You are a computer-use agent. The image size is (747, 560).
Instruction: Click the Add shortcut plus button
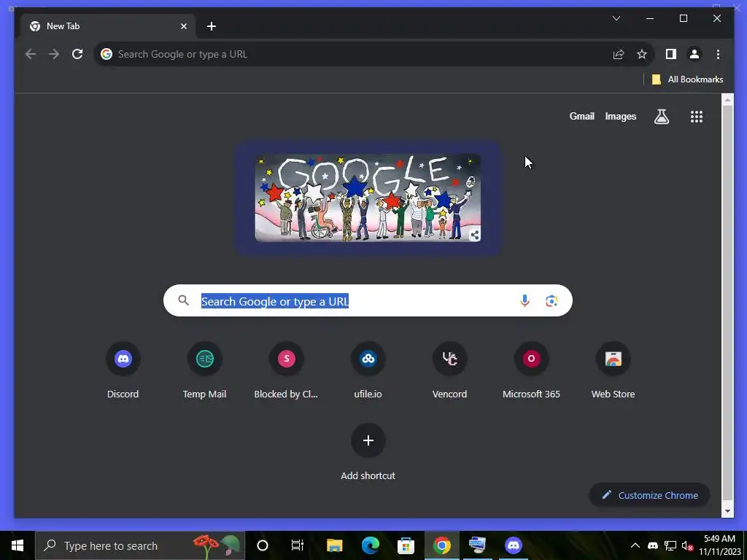tap(368, 440)
